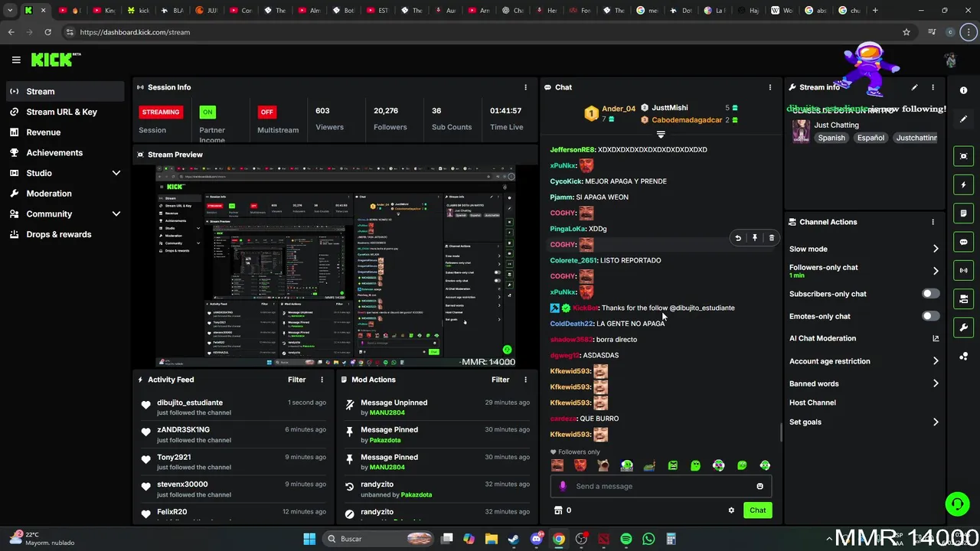Open the Windows Start menu

coord(309,539)
